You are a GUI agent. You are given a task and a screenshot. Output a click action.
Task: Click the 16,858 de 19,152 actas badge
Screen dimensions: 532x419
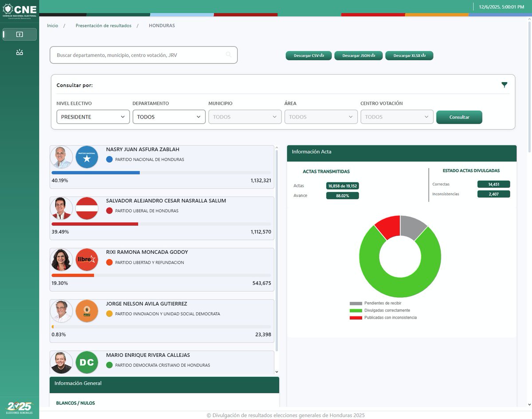(x=342, y=186)
